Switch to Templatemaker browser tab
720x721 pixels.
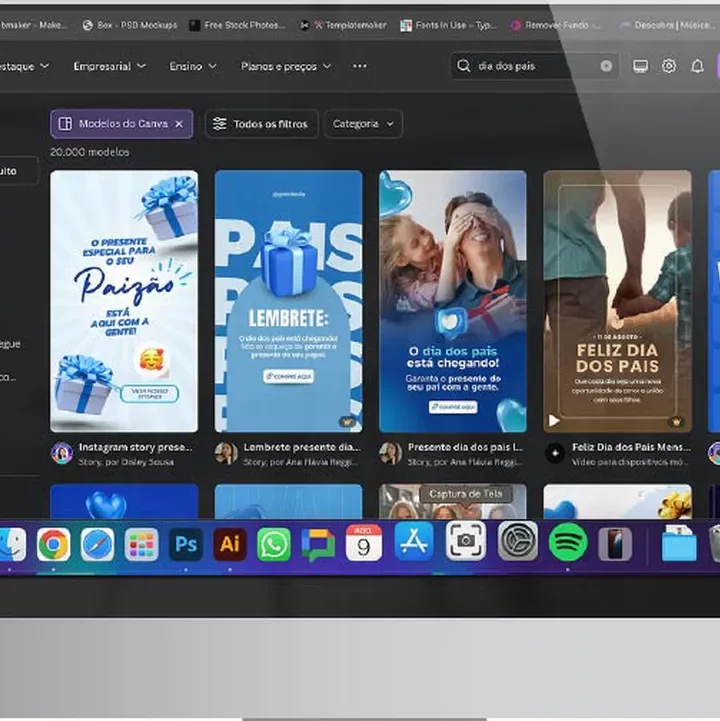pyautogui.click(x=344, y=25)
